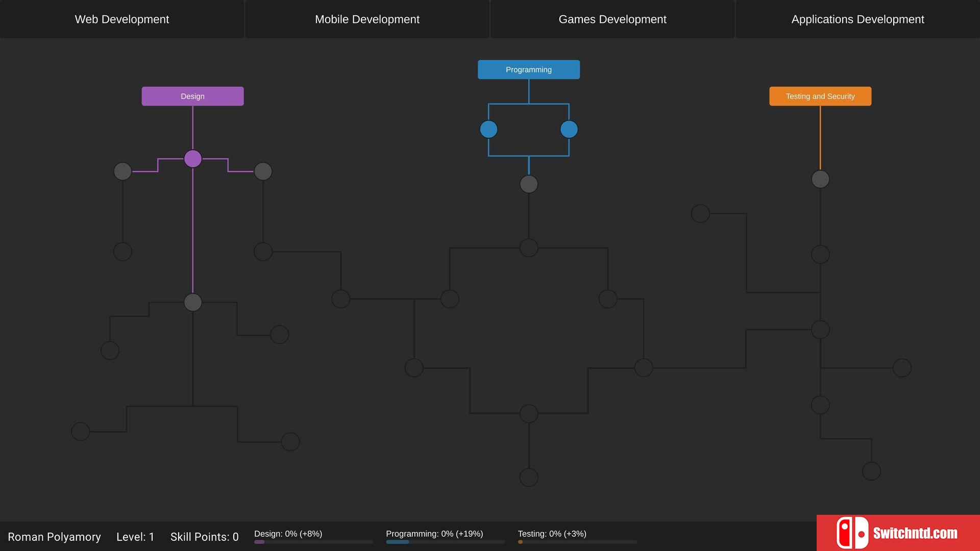Pick the gray node right of the purple Design node
980x551 pixels.
click(263, 171)
